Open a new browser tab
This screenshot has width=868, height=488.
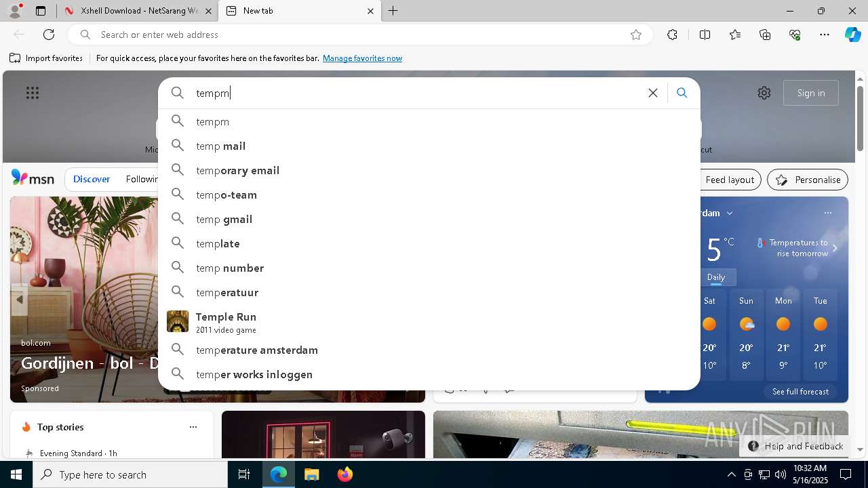click(393, 11)
